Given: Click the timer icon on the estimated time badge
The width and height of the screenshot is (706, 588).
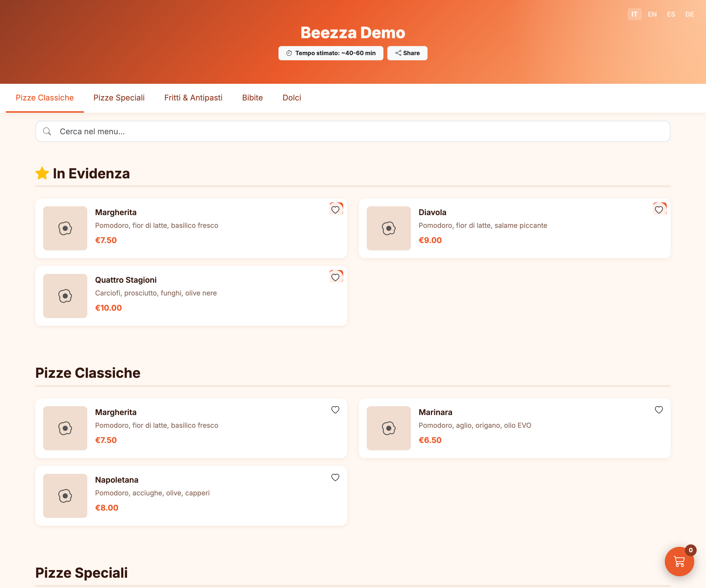Looking at the screenshot, I should click(x=289, y=53).
